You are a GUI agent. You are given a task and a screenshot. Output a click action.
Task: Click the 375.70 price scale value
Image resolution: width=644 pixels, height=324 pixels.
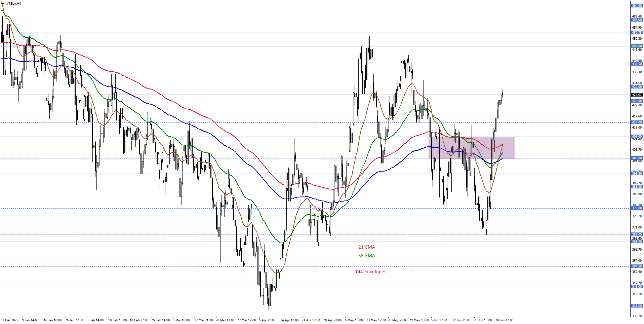[637, 216]
